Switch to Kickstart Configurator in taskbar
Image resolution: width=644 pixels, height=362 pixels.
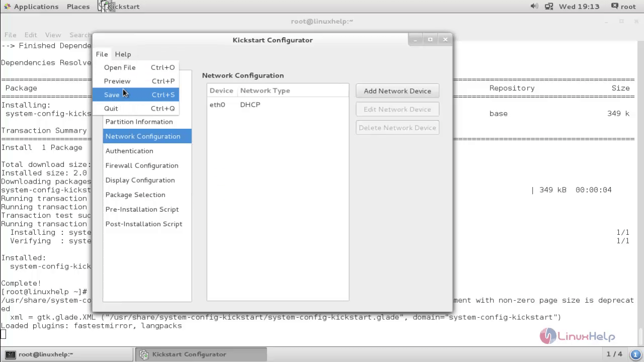(x=201, y=354)
